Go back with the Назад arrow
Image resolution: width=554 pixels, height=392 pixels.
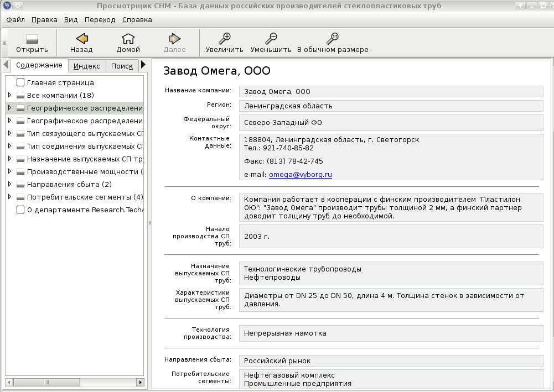(81, 39)
